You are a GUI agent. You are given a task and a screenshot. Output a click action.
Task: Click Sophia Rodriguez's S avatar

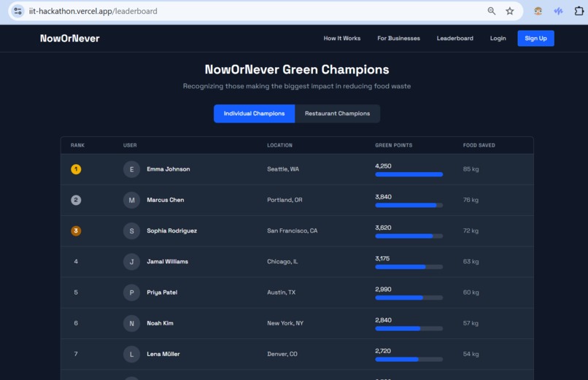click(x=131, y=231)
